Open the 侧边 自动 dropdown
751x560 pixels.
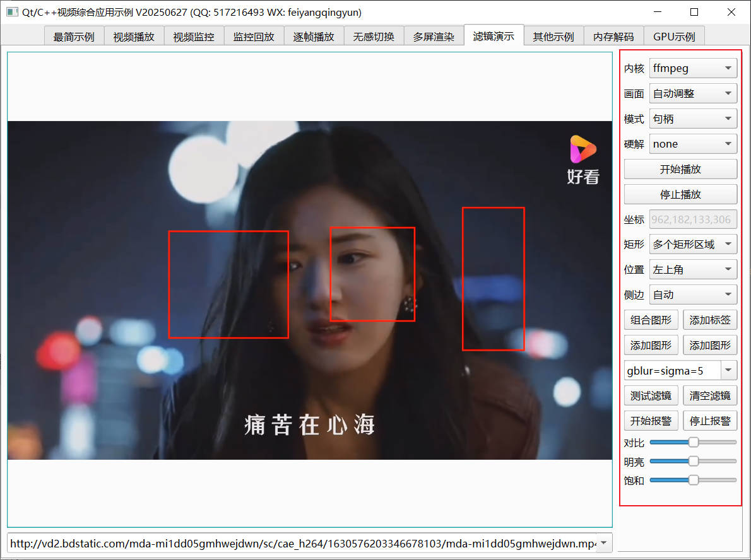(692, 295)
